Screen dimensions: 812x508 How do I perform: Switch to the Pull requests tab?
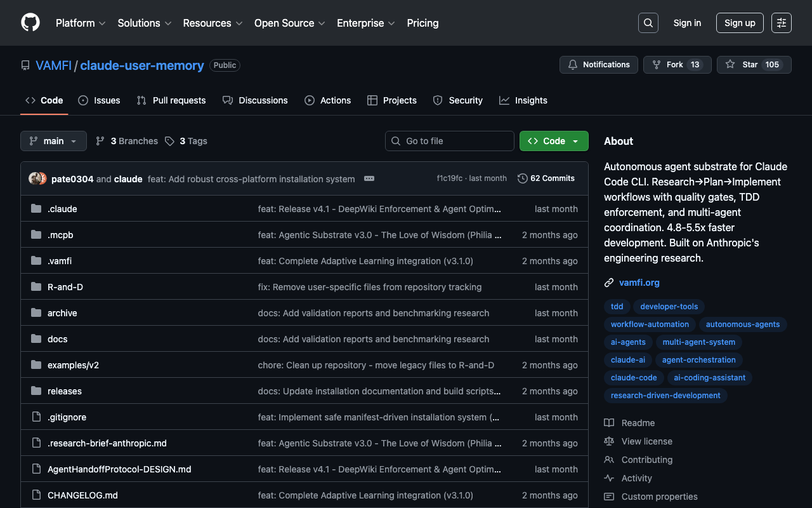tap(171, 100)
